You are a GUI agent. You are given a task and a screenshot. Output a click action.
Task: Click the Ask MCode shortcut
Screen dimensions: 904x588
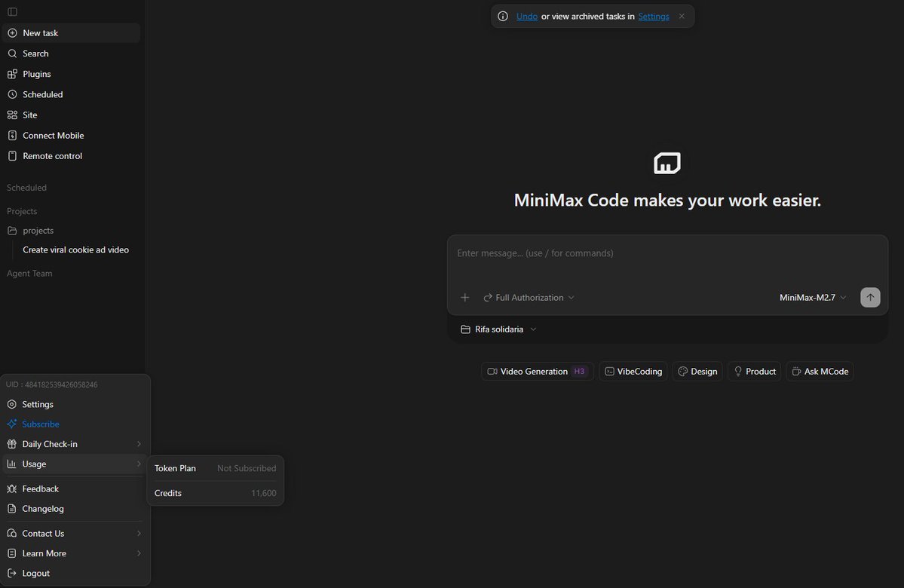[x=820, y=371]
